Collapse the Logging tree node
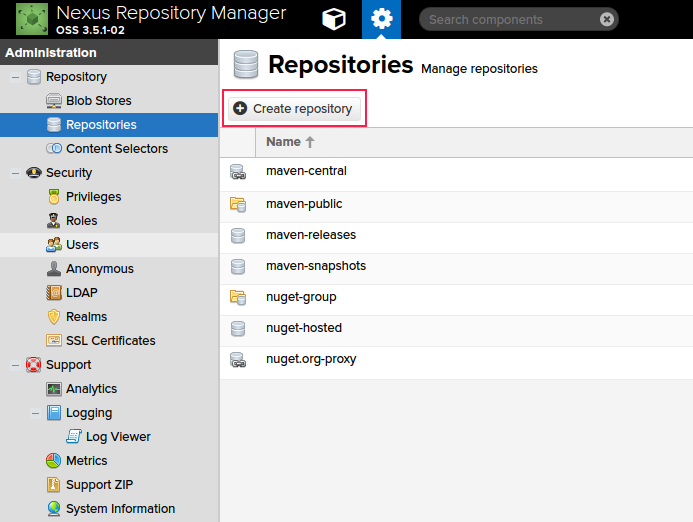 pyautogui.click(x=35, y=413)
